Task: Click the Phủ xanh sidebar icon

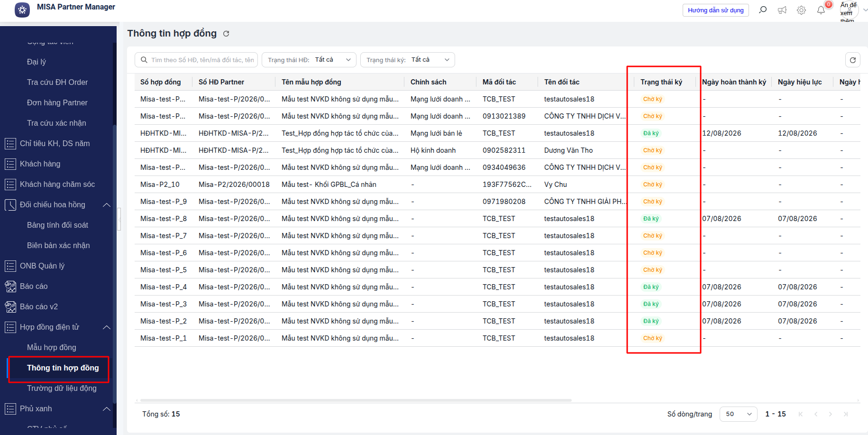Action: [10, 408]
